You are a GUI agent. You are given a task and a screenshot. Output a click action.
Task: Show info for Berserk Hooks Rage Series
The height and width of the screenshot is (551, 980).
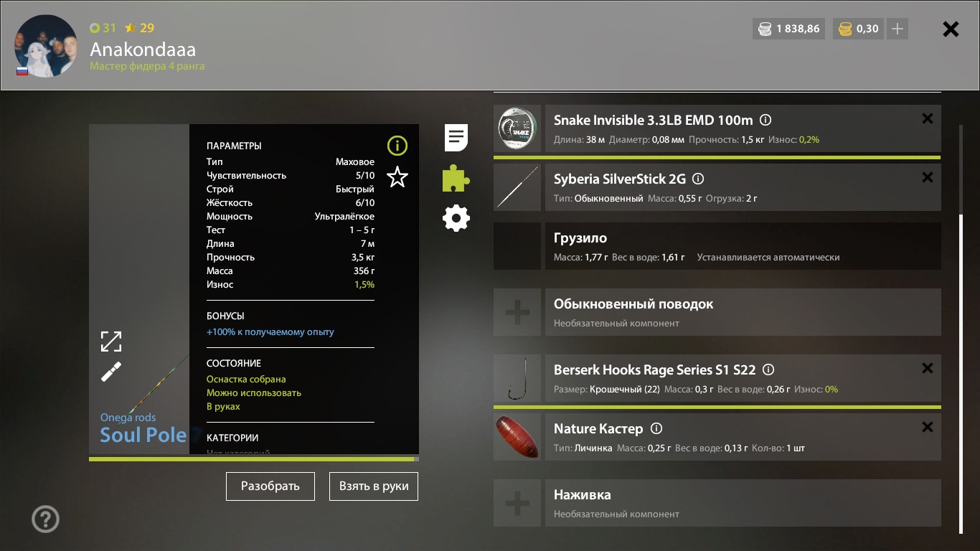tap(768, 370)
